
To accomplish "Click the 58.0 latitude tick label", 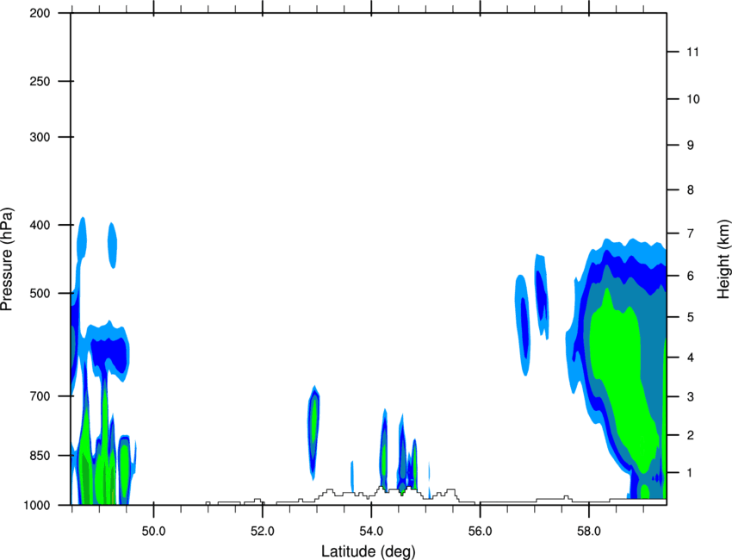I will (590, 532).
